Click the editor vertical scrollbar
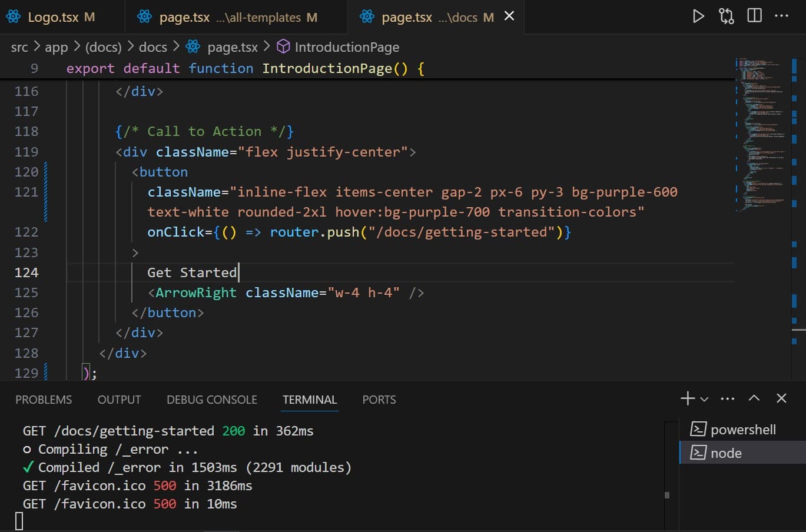This screenshot has width=806, height=532. 798,218
